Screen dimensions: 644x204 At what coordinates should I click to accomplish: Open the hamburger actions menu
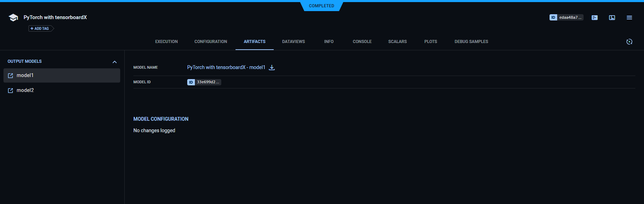pyautogui.click(x=629, y=18)
